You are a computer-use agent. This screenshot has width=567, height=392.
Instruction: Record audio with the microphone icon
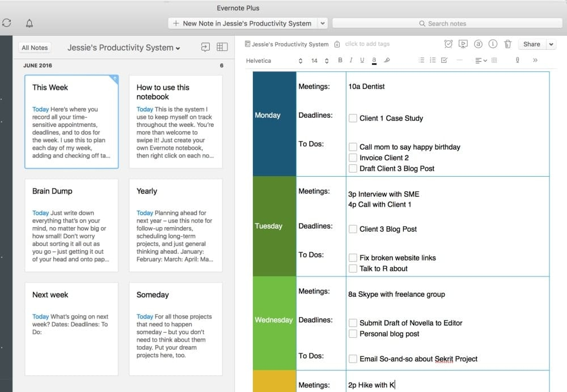(x=518, y=61)
